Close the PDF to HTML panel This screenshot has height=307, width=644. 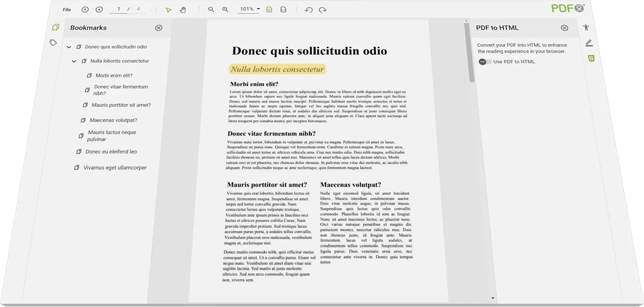pos(564,28)
